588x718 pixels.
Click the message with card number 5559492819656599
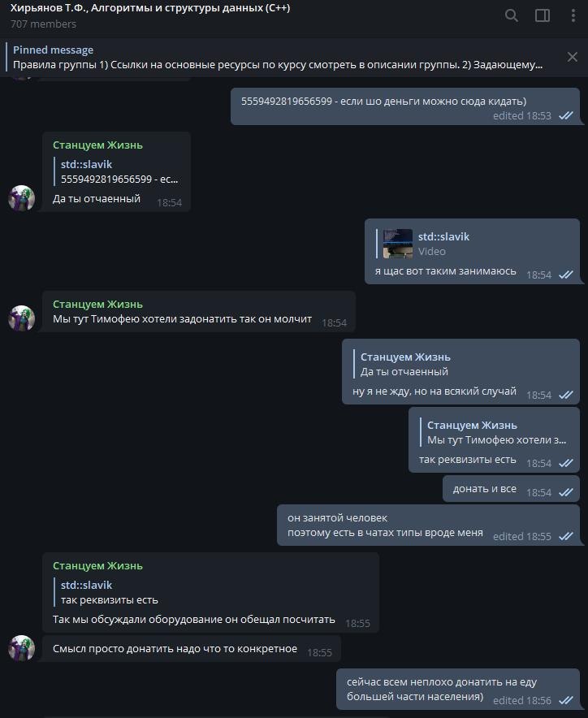[x=405, y=106]
